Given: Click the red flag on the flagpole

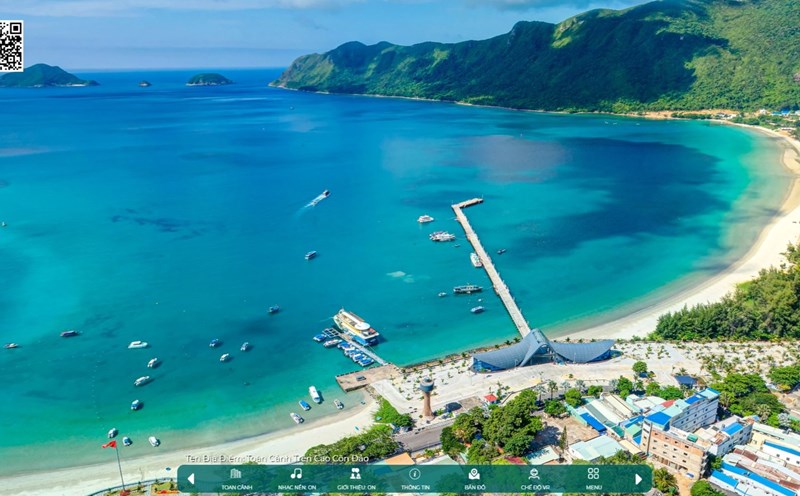Looking at the screenshot, I should pos(110,443).
